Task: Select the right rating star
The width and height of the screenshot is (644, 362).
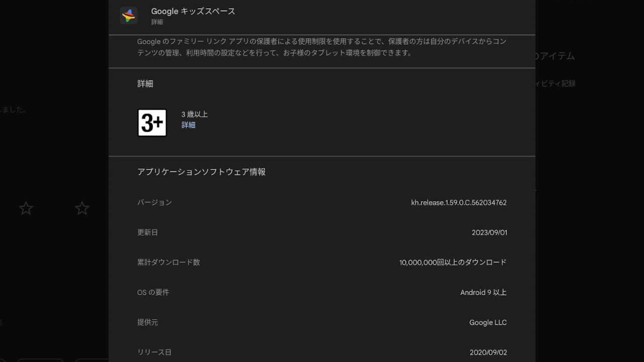Action: pos(82,208)
